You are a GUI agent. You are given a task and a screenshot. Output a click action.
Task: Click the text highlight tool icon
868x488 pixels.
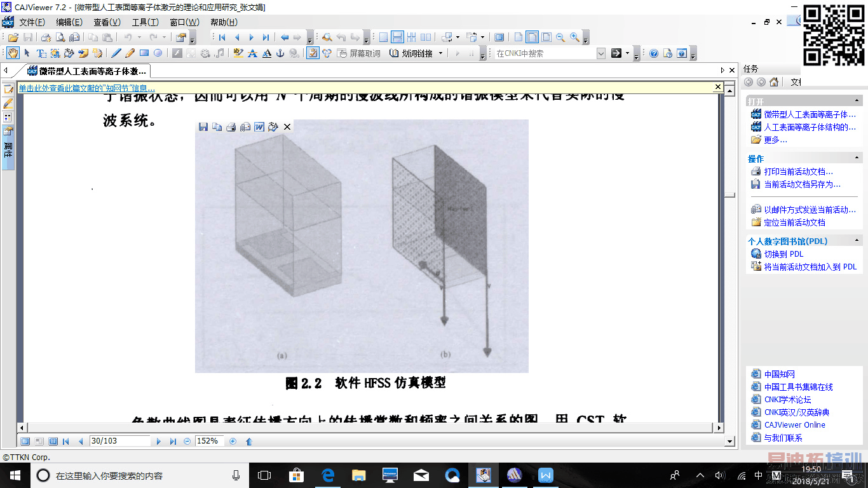(x=238, y=53)
